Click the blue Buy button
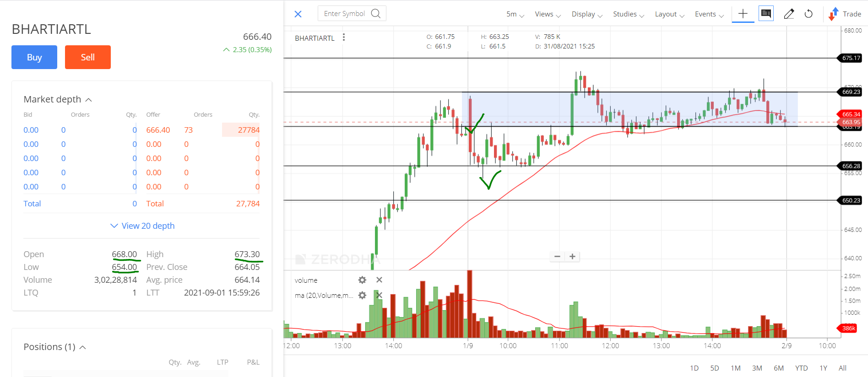This screenshot has height=377, width=868. [x=34, y=57]
